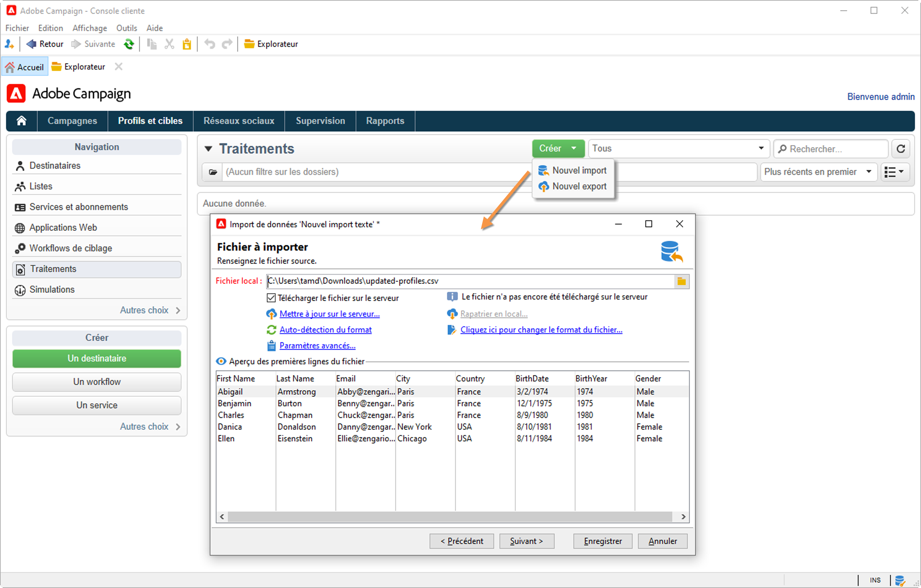Click the folder browse icon for Fichier local

(x=681, y=281)
